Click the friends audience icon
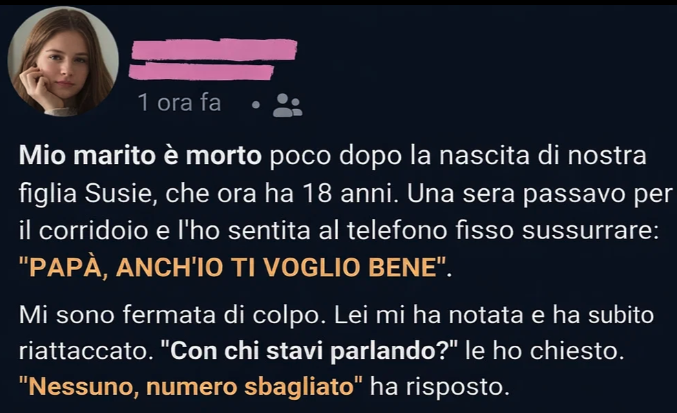Screen dimensions: 677x413 [287, 105]
